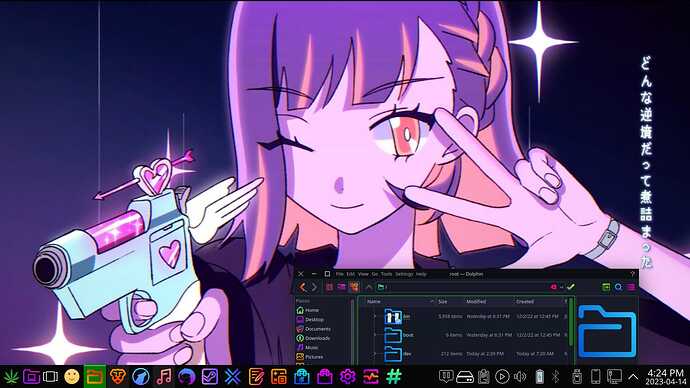This screenshot has height=388, width=690.
Task: Open the virtual desktops pager icon
Action: 51,377
